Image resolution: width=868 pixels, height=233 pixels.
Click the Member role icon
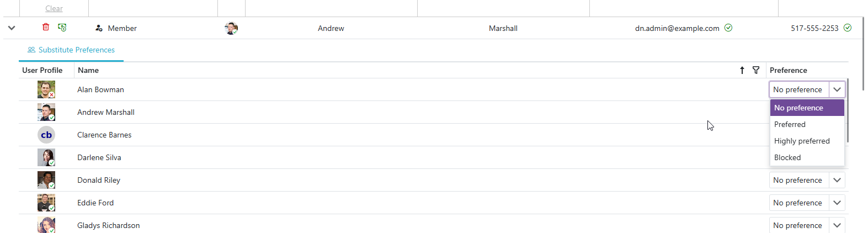pos(99,28)
